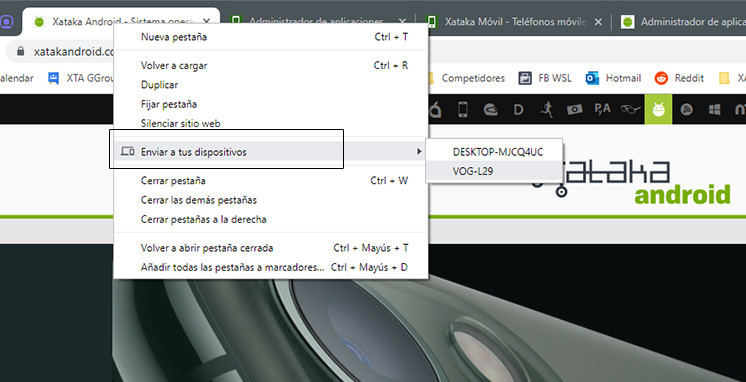Open the Reddit bookmark

[679, 78]
